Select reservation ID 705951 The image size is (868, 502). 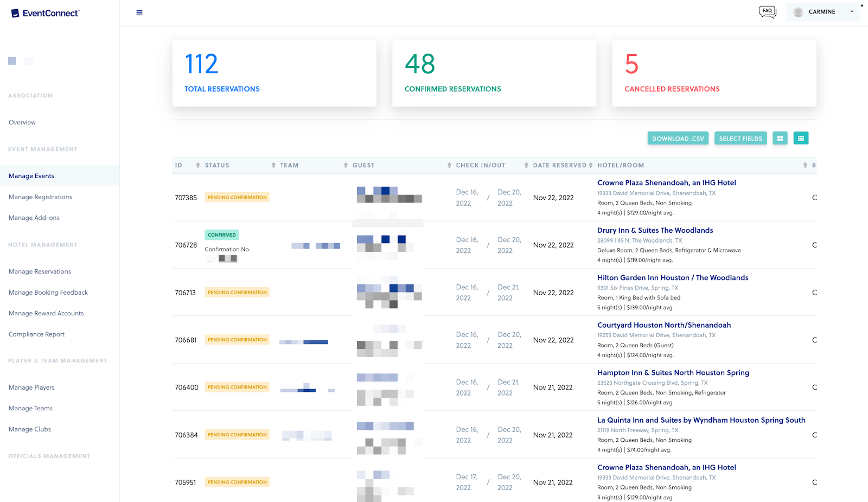click(x=185, y=482)
